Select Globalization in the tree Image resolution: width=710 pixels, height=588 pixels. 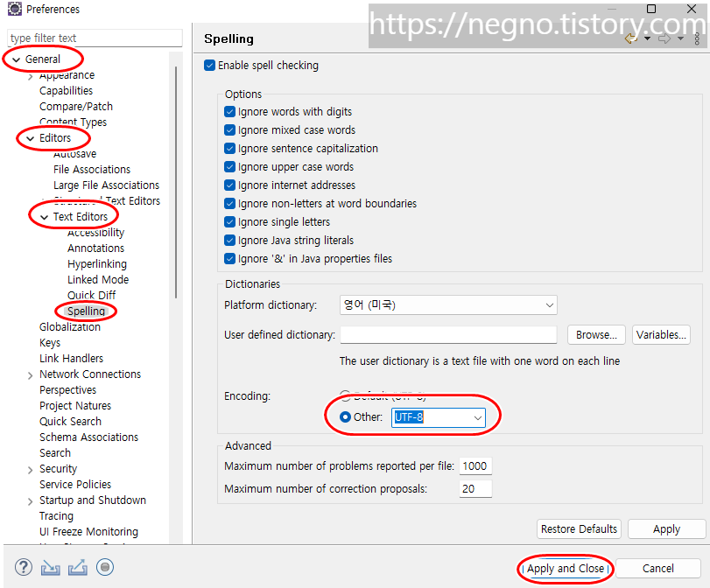pyautogui.click(x=70, y=327)
